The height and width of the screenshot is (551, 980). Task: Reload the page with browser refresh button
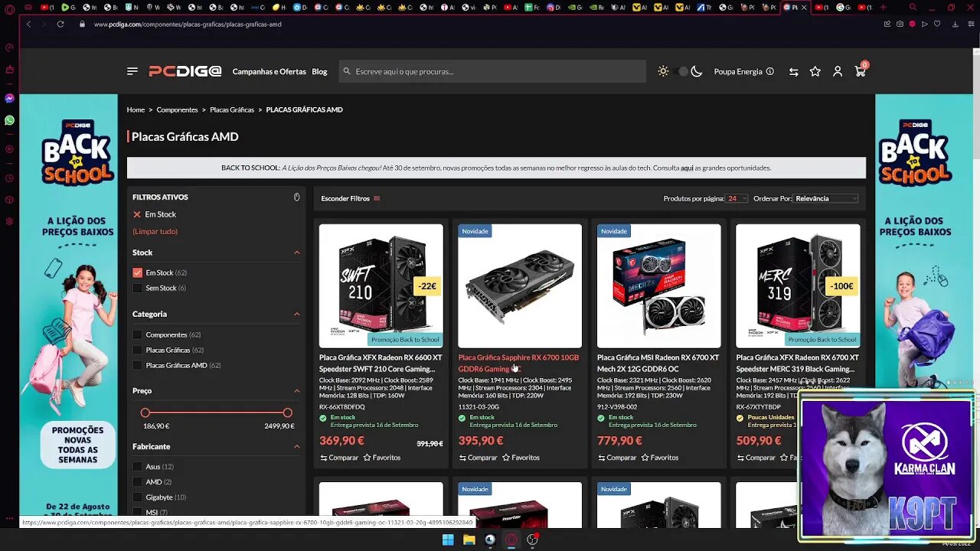[x=59, y=24]
